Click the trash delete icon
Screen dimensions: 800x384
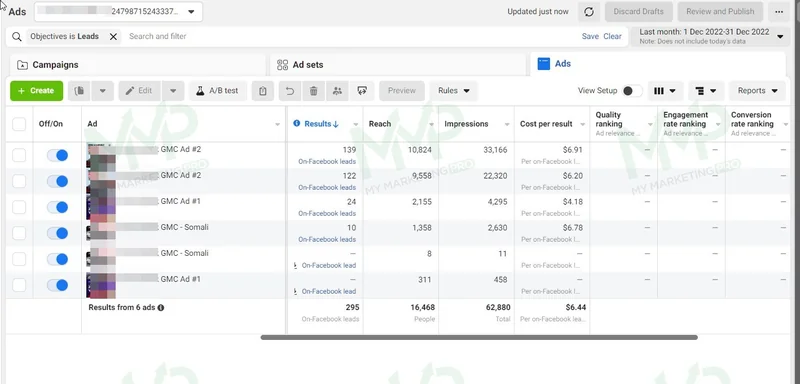pos(313,91)
